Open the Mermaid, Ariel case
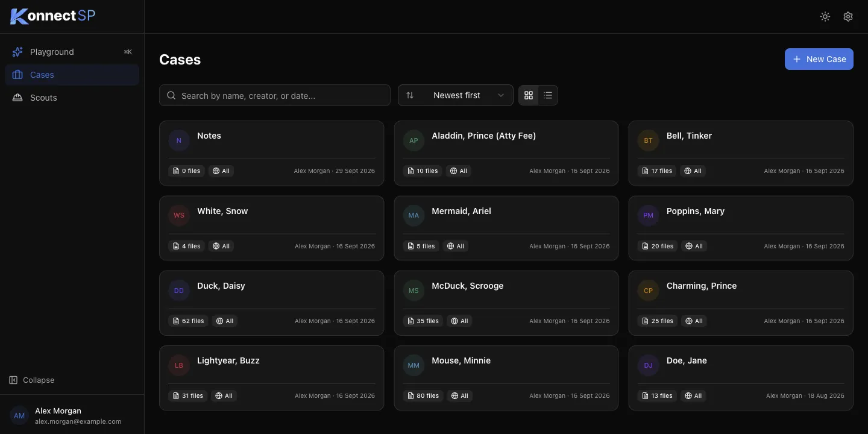The width and height of the screenshot is (868, 434). (x=506, y=228)
